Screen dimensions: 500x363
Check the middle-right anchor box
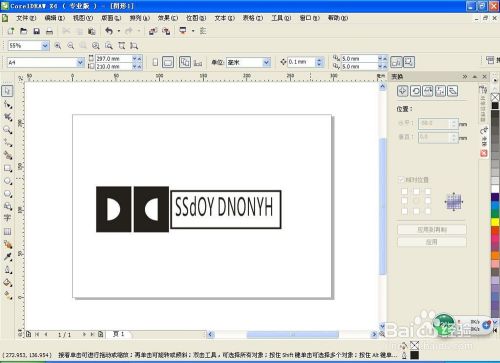tap(428, 201)
